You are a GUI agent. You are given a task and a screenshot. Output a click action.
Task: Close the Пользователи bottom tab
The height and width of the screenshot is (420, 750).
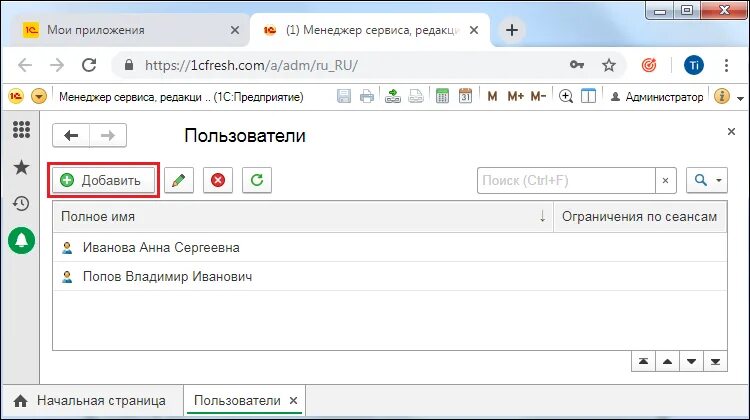294,401
